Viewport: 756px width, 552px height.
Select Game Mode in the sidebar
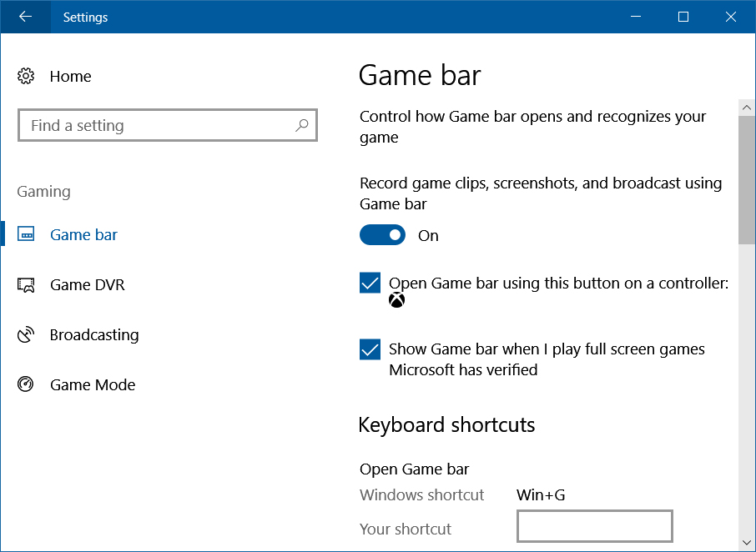(93, 385)
